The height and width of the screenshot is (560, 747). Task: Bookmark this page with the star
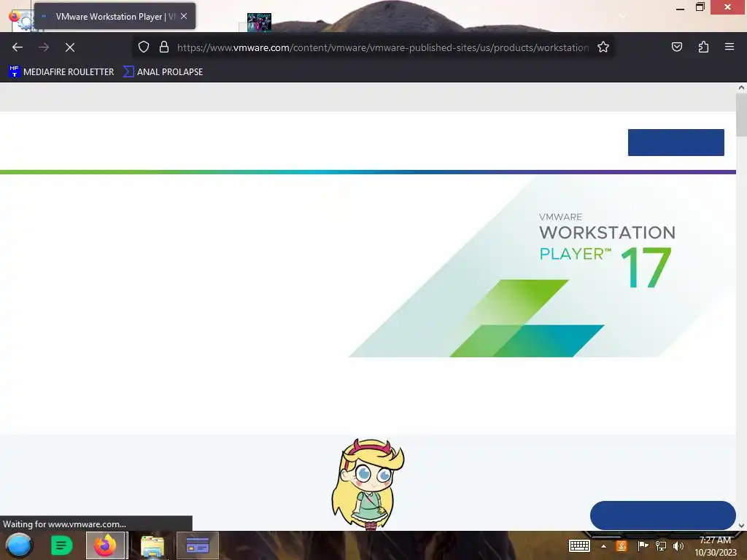coord(603,47)
